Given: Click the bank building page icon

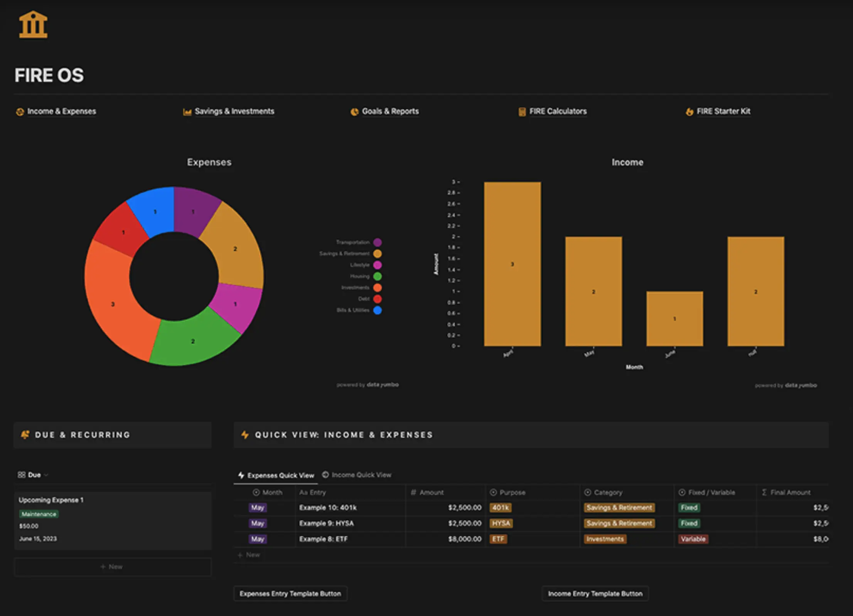Looking at the screenshot, I should coord(33,25).
